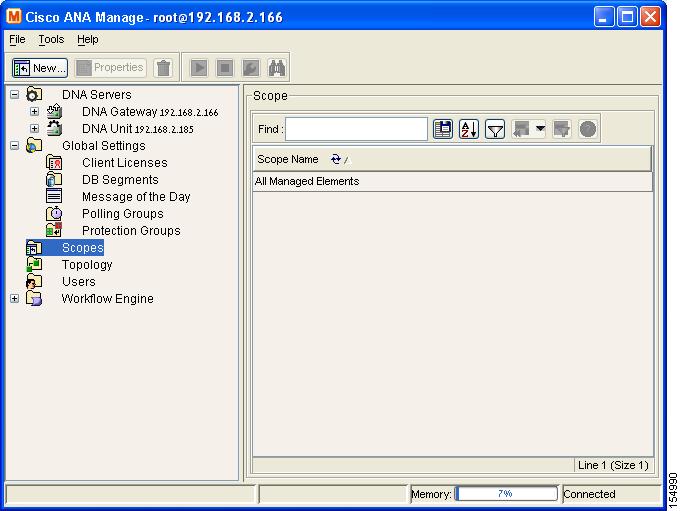Viewport: 680px width, 511px height.
Task: Click the trash delete icon in toolbar
Action: pos(163,68)
